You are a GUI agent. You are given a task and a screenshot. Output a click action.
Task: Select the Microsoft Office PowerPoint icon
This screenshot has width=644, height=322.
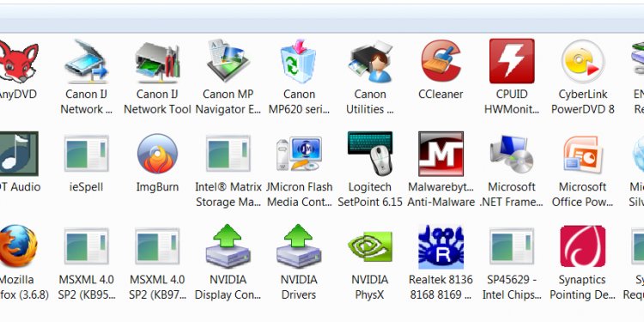[583, 154]
